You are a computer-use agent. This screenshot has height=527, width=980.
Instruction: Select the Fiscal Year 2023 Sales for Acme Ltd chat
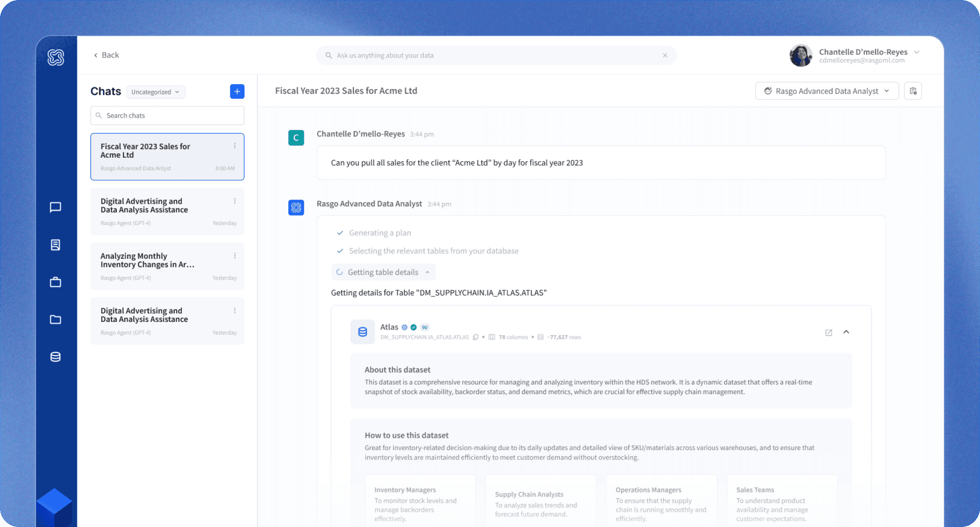coord(168,157)
